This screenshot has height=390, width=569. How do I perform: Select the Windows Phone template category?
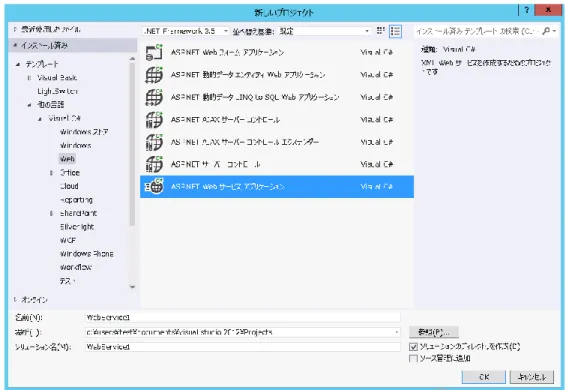(x=87, y=254)
